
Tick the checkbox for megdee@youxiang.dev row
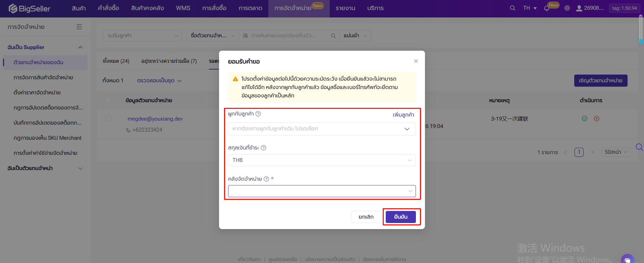(108, 118)
